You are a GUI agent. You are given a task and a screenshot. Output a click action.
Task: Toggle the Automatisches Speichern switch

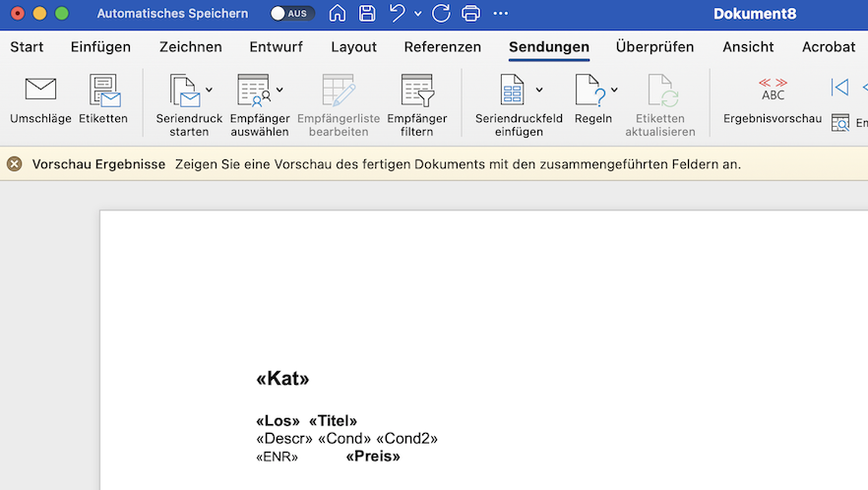point(291,14)
